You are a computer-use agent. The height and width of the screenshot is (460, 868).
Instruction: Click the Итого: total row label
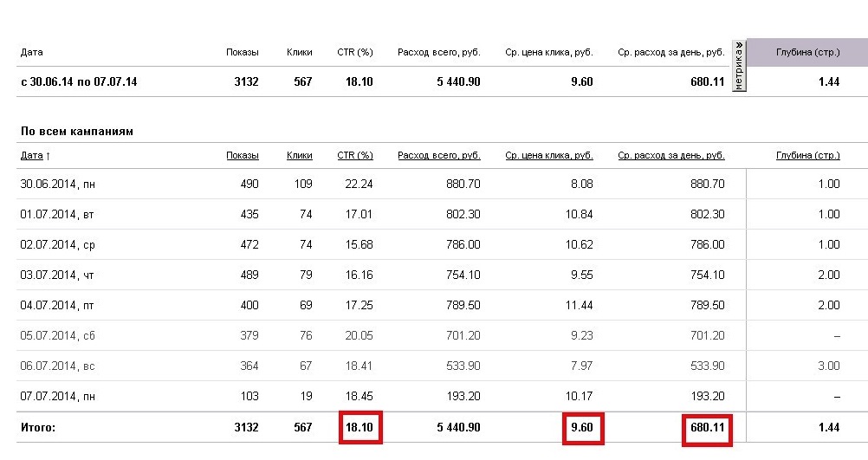pyautogui.click(x=39, y=428)
